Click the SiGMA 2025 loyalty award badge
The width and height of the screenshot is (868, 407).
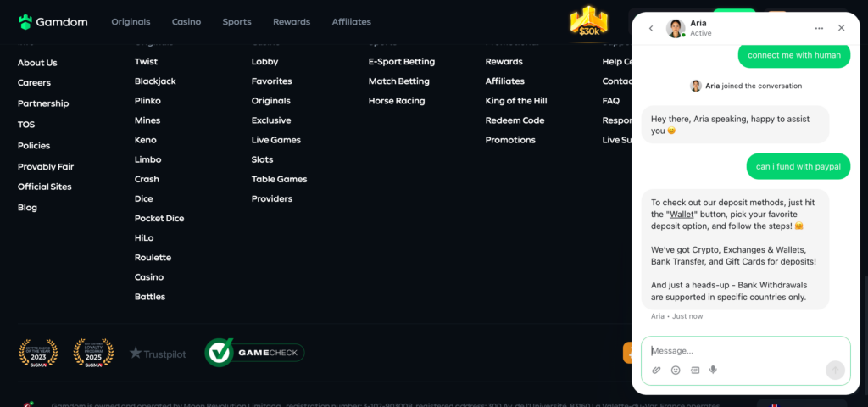pyautogui.click(x=93, y=354)
